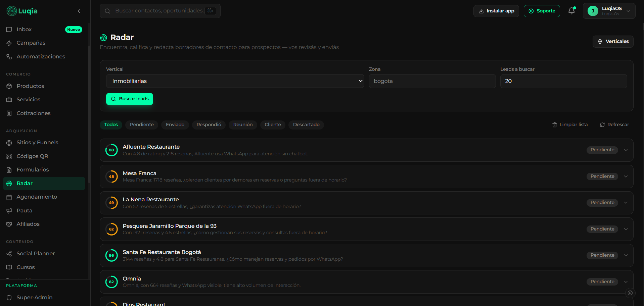Click Pendiente status on Afluente Restaurante

coord(602,150)
